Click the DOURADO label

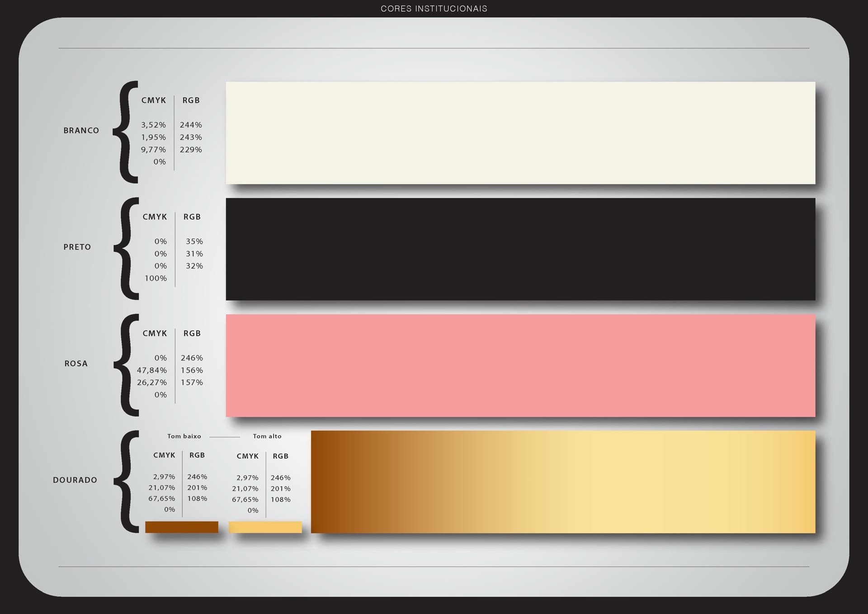click(x=75, y=480)
